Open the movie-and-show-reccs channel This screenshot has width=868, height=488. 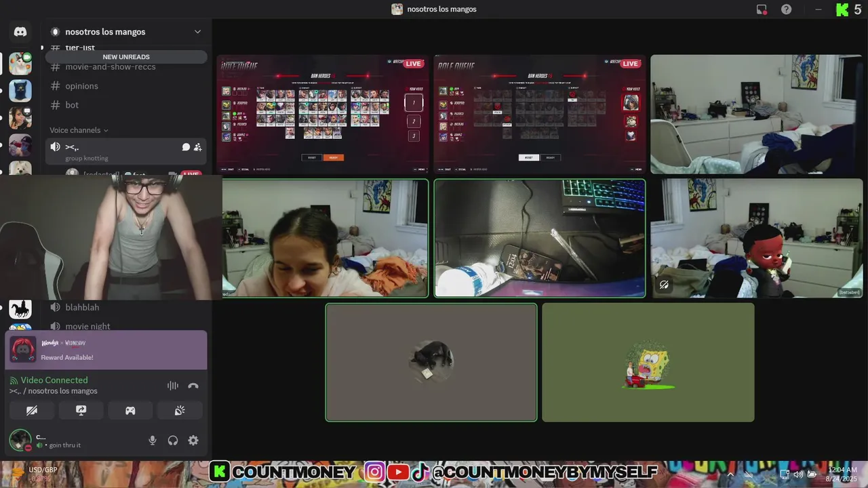(111, 67)
